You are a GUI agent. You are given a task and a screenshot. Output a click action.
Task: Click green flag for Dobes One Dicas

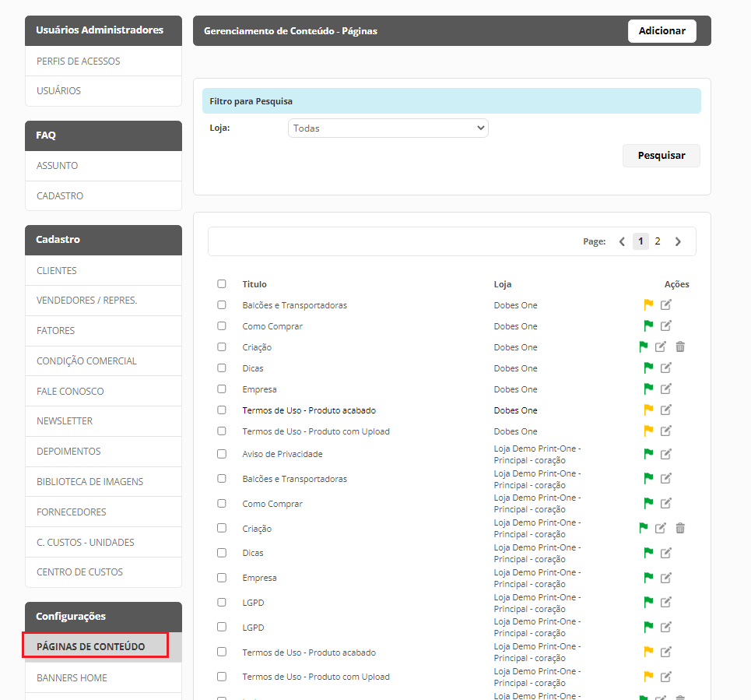648,368
